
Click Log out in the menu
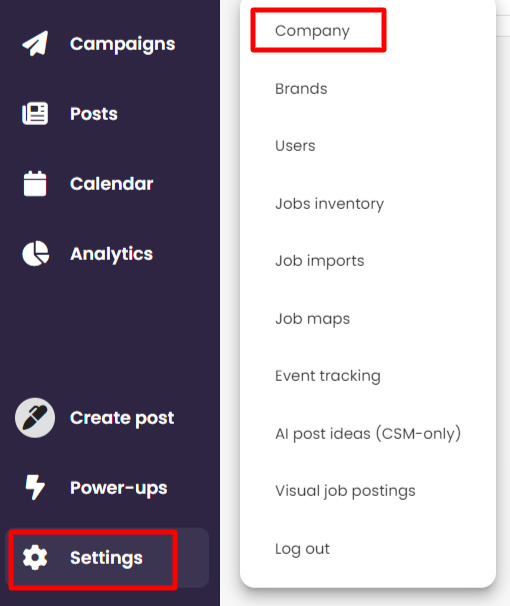[302, 549]
